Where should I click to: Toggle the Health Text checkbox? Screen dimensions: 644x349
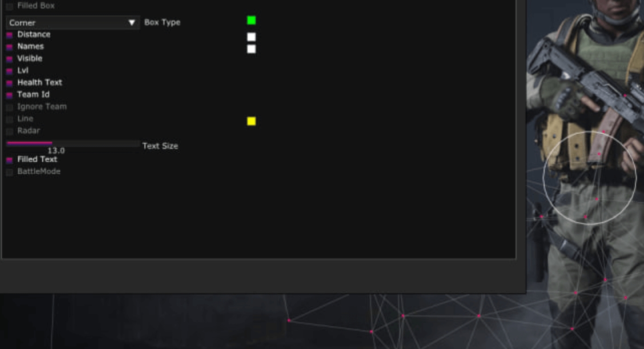click(x=9, y=83)
